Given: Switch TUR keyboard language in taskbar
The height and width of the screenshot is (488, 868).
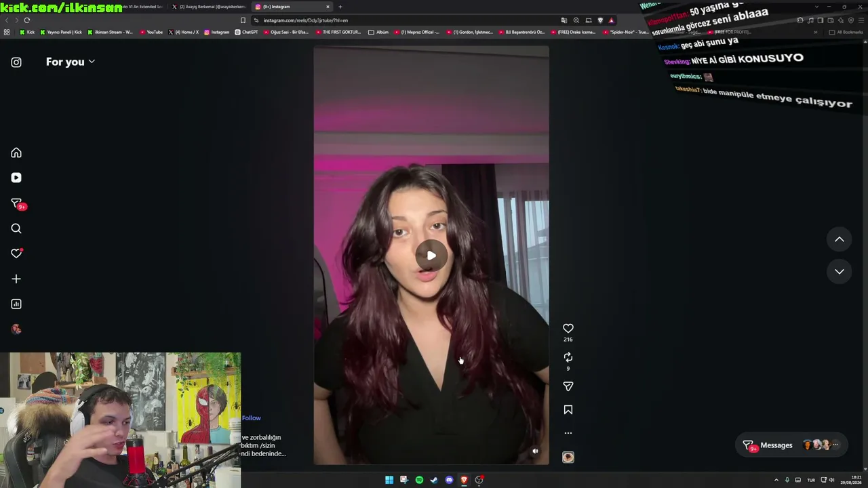Looking at the screenshot, I should 811,480.
